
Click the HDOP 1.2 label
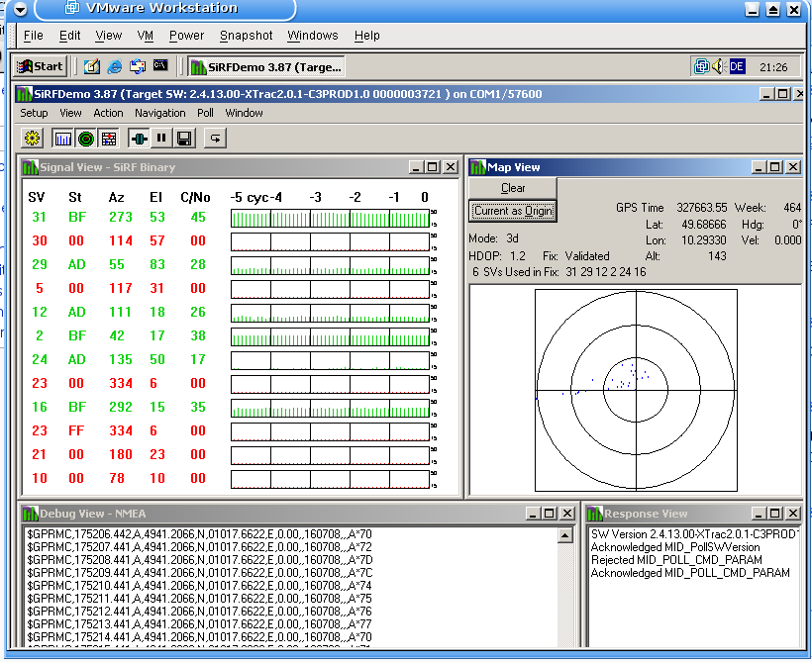click(x=497, y=256)
